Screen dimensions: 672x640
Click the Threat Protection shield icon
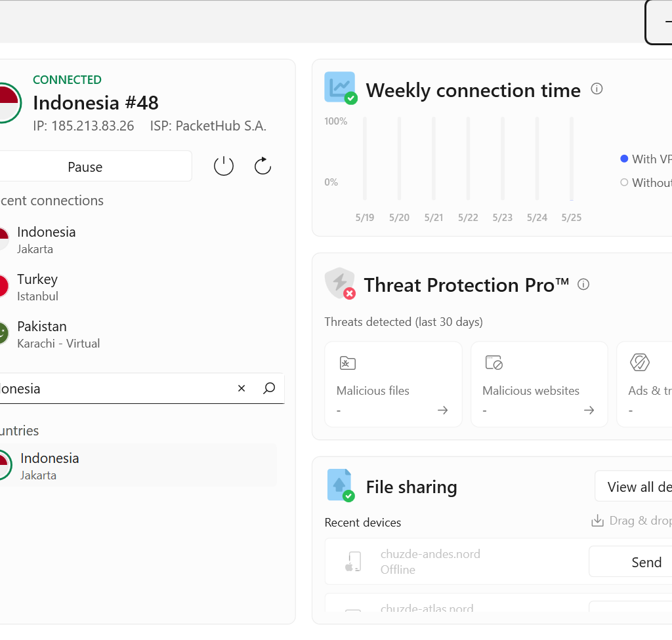[341, 283]
